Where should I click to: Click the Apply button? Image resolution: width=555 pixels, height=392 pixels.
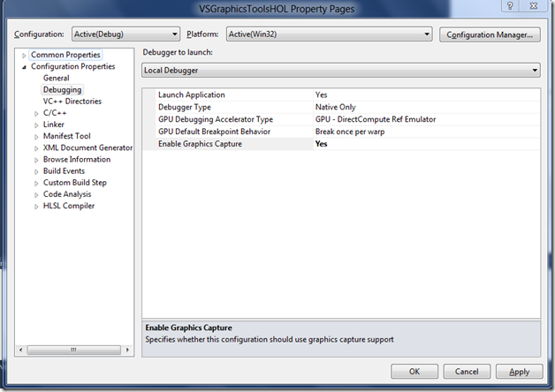coord(520,372)
